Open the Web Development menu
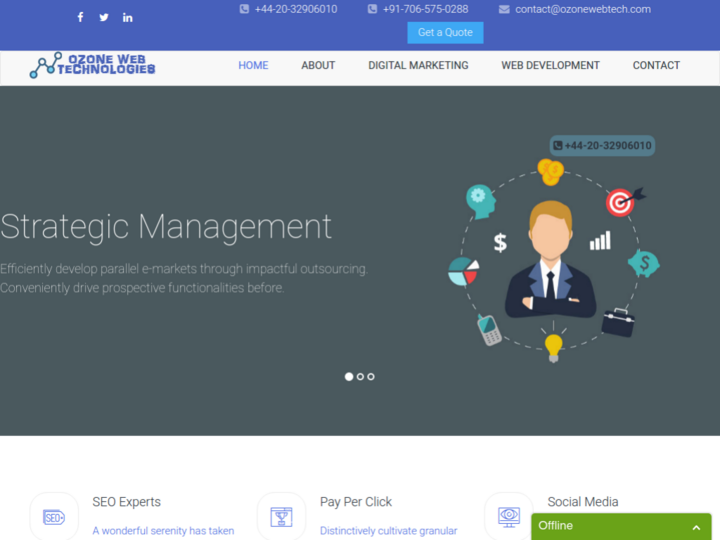This screenshot has width=720, height=540. [x=550, y=66]
